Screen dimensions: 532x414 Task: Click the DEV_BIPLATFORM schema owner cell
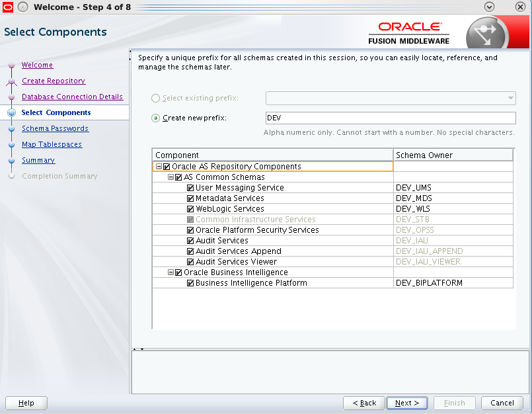coord(453,283)
